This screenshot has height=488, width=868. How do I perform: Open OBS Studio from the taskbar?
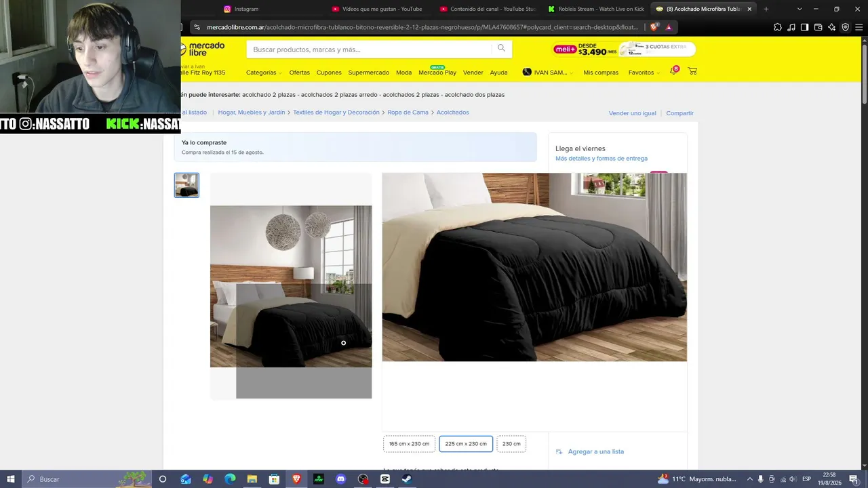point(363,479)
